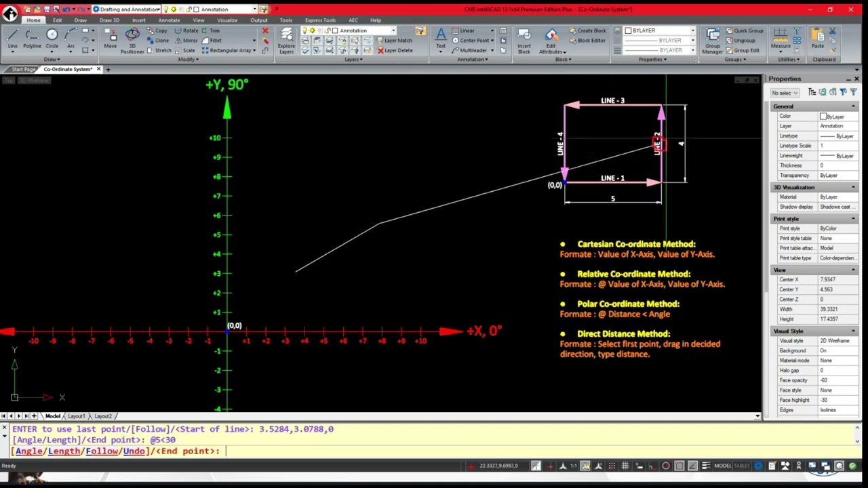Click the Create Block button

click(587, 30)
